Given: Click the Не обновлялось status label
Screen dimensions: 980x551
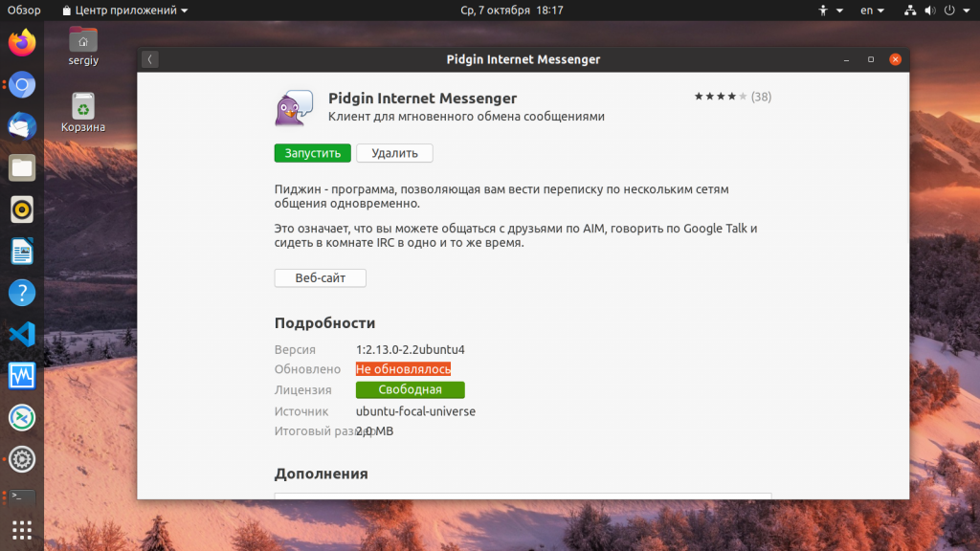Looking at the screenshot, I should pyautogui.click(x=403, y=369).
